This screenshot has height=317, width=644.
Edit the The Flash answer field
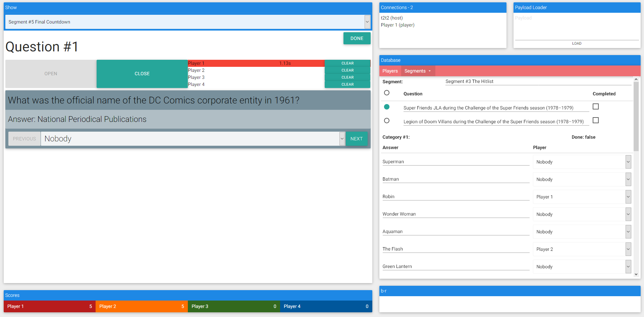456,249
